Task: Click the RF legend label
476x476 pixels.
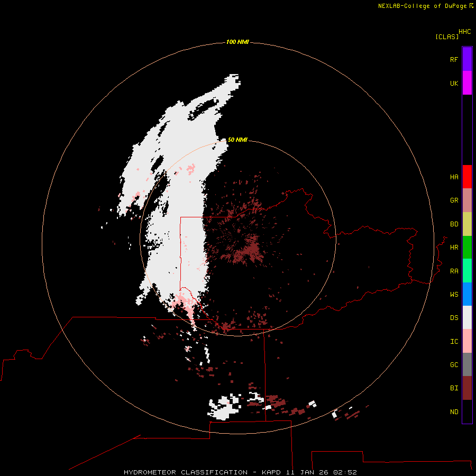Action: 454,59
